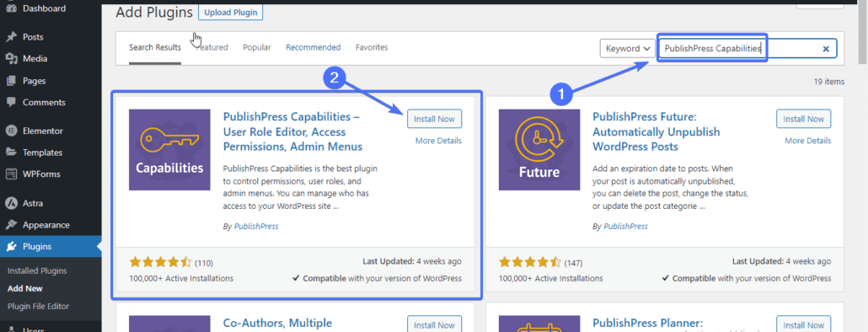The height and width of the screenshot is (332, 868).
Task: Open PublishPress author link under Future
Action: pyautogui.click(x=625, y=227)
